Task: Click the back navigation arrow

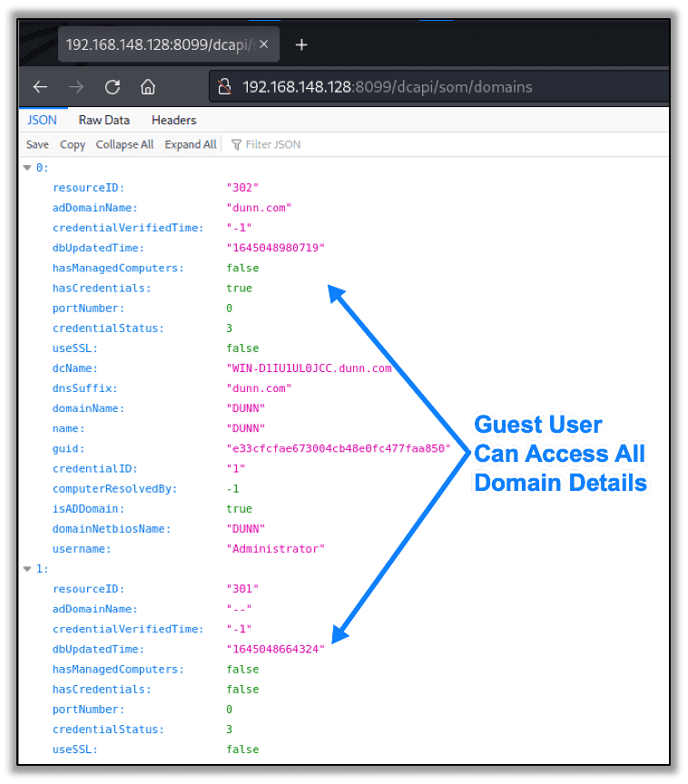Action: (40, 86)
